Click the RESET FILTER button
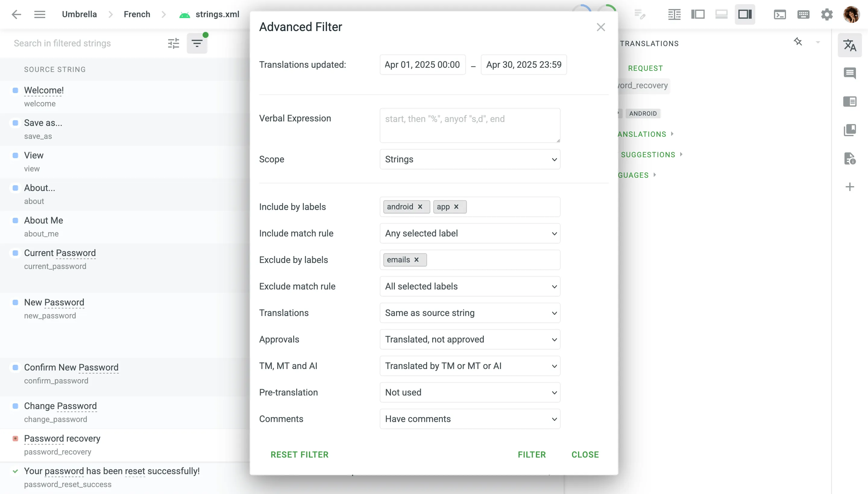 click(299, 454)
